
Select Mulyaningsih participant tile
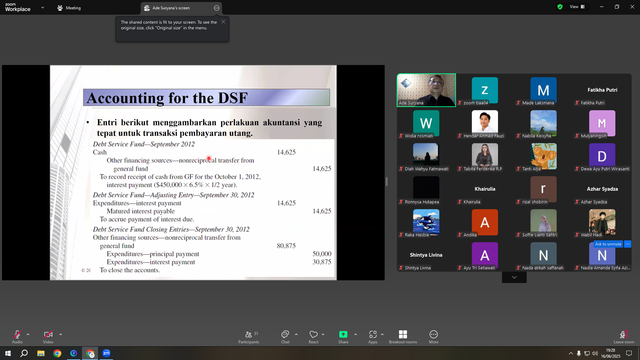pos(602,123)
